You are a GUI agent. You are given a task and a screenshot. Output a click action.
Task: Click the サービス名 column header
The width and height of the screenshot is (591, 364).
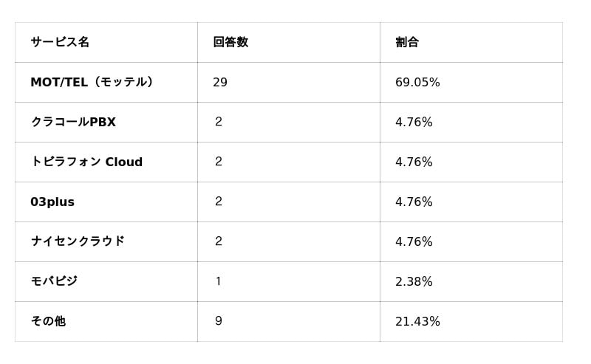60,42
